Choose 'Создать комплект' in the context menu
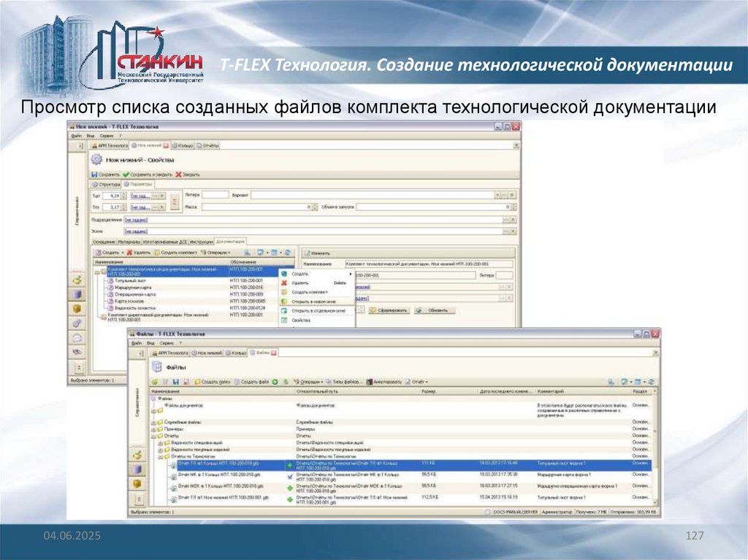Screen dimensions: 748x560 (317, 292)
